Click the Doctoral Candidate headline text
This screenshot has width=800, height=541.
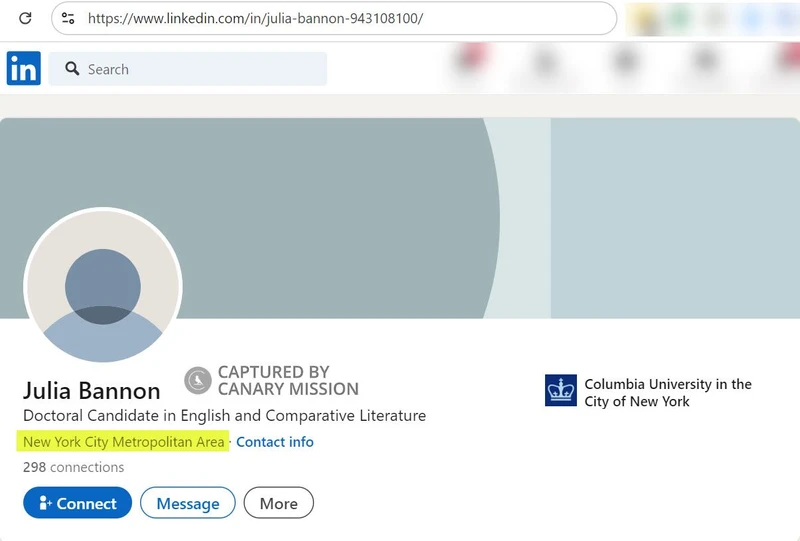tap(224, 415)
